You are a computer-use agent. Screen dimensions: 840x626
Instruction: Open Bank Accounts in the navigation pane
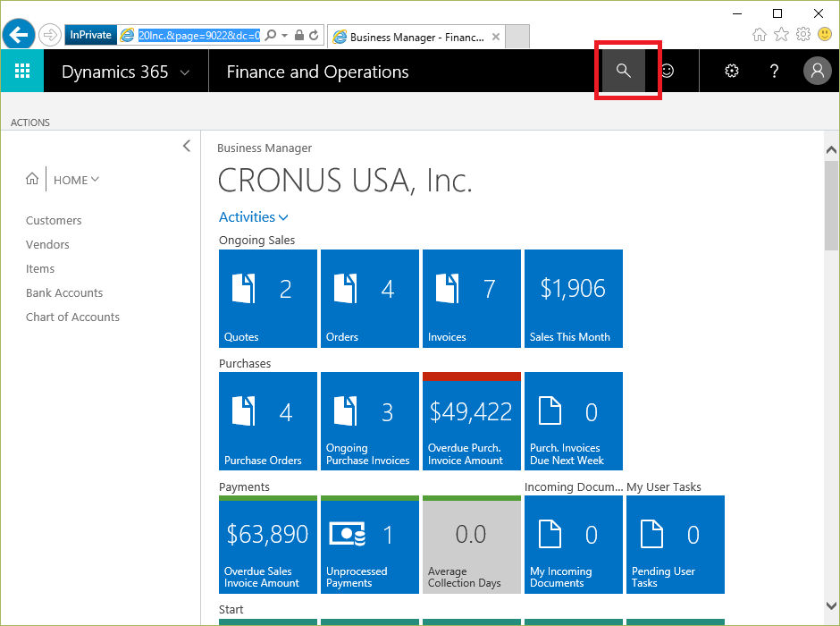[64, 292]
